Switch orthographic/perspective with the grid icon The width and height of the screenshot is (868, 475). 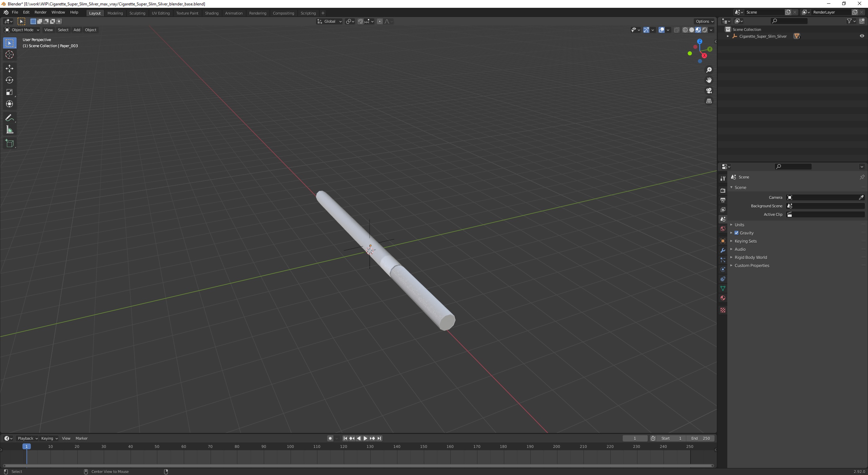pyautogui.click(x=709, y=101)
